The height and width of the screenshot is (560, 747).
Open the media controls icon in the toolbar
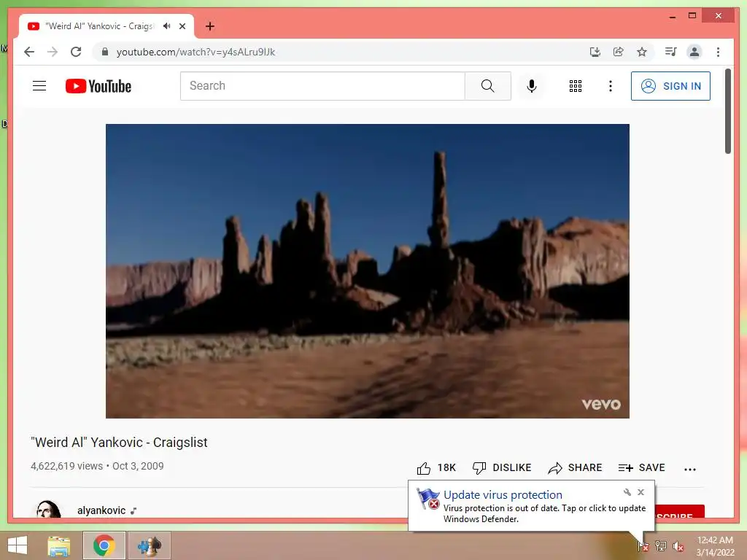671,52
